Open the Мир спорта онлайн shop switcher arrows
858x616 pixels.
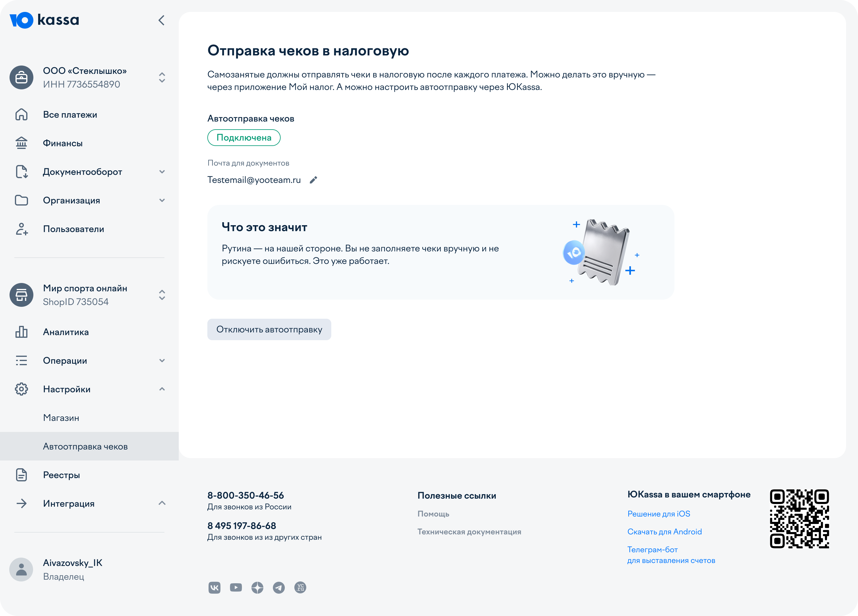[162, 295]
